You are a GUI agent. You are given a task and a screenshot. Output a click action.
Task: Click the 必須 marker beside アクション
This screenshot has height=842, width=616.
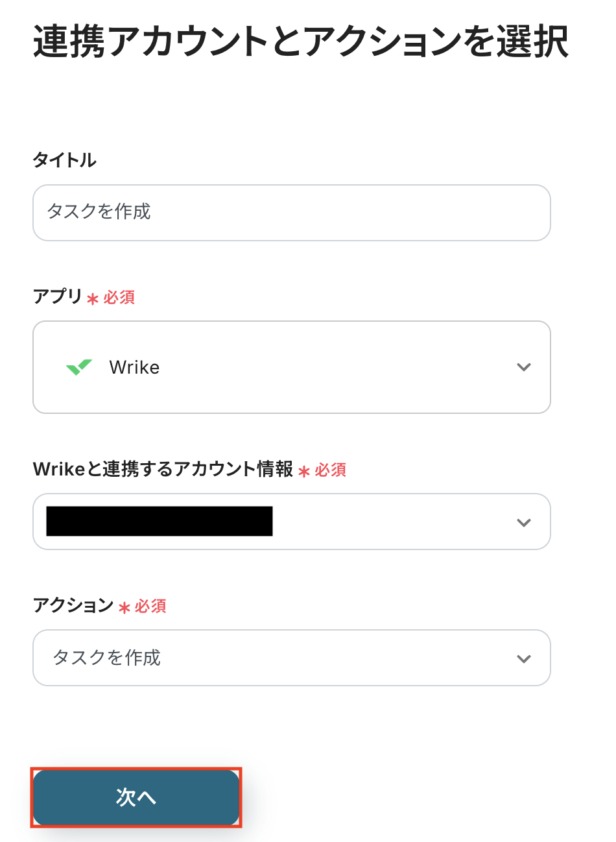[150, 606]
